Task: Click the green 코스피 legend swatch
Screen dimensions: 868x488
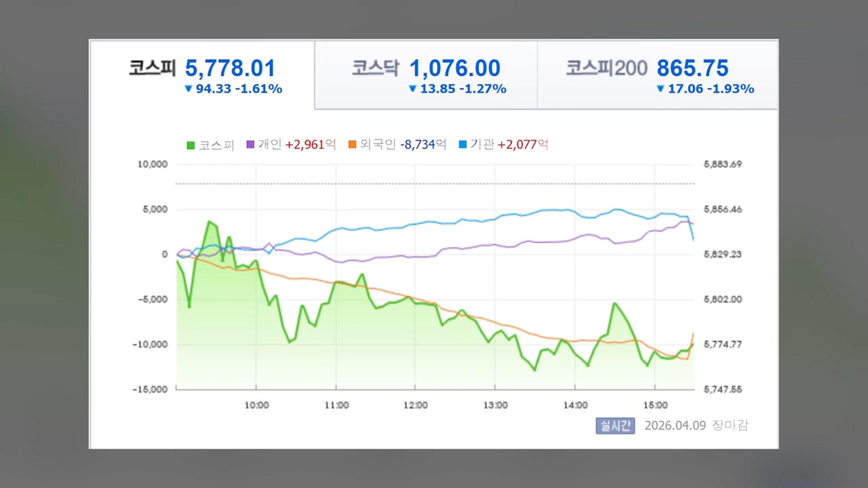Action: pyautogui.click(x=191, y=145)
